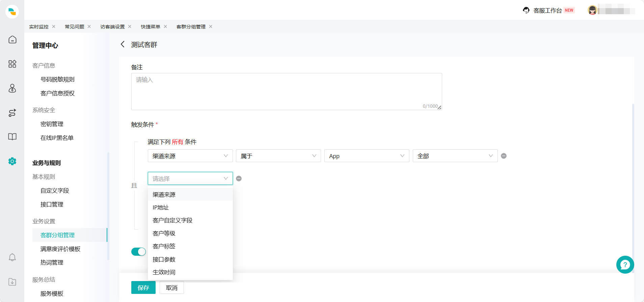Open the apps grid icon in sidebar

[12, 64]
